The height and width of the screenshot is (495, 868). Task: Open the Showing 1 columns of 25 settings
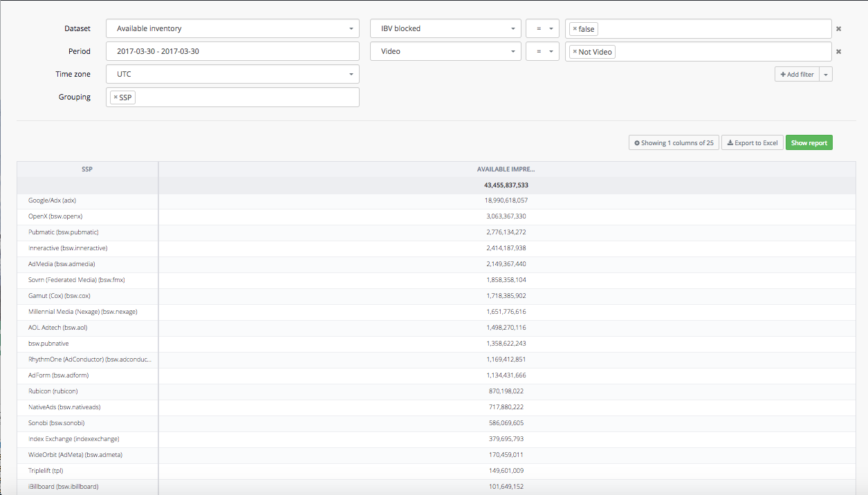[674, 143]
